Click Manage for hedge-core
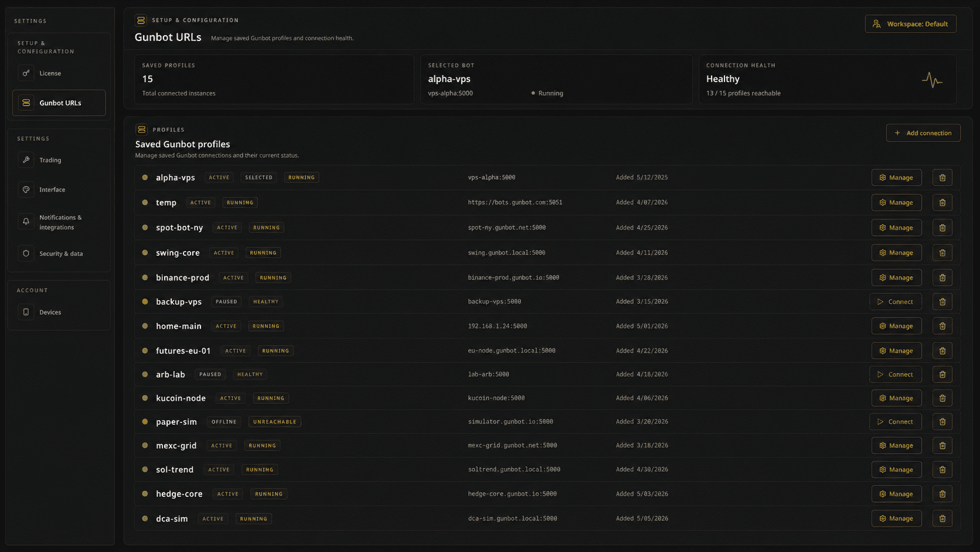This screenshot has height=552, width=980. (896, 494)
